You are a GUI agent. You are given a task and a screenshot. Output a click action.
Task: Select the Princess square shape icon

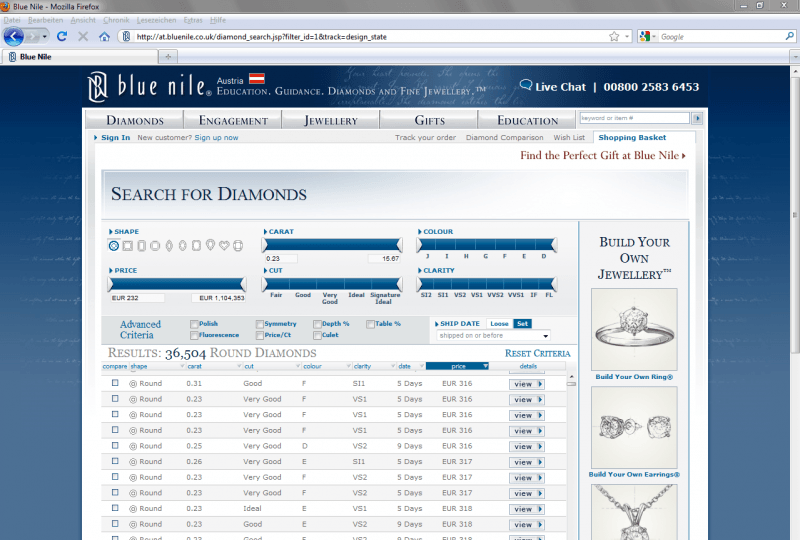pyautogui.click(x=128, y=246)
